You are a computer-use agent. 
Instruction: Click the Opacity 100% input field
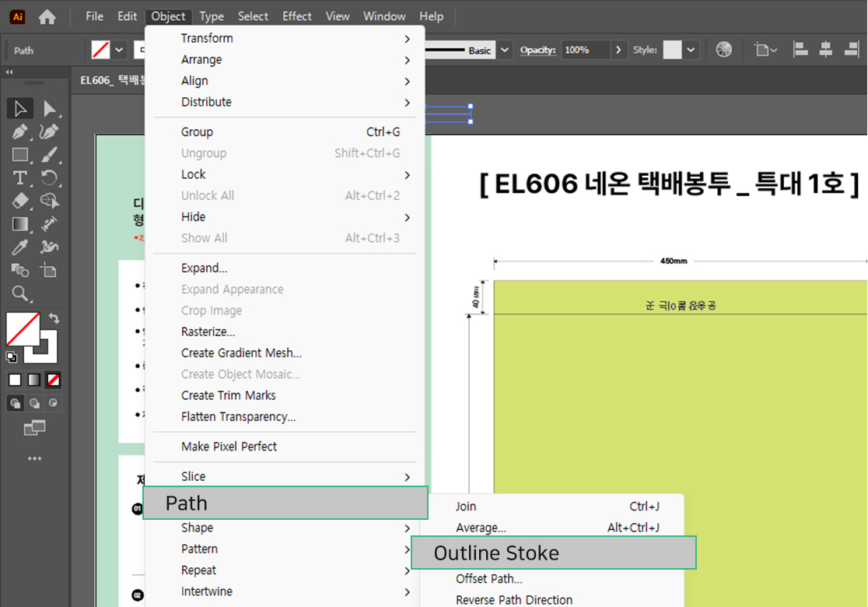click(x=586, y=50)
